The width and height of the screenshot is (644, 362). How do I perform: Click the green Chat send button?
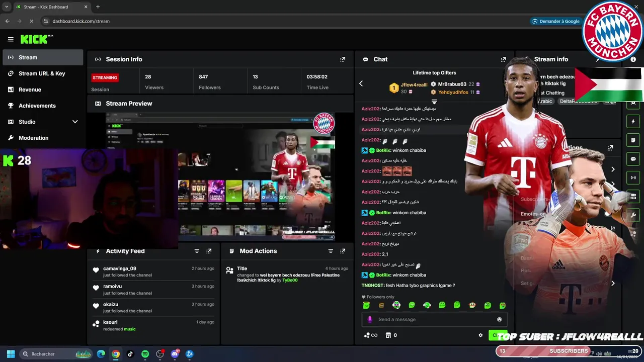(x=497, y=335)
